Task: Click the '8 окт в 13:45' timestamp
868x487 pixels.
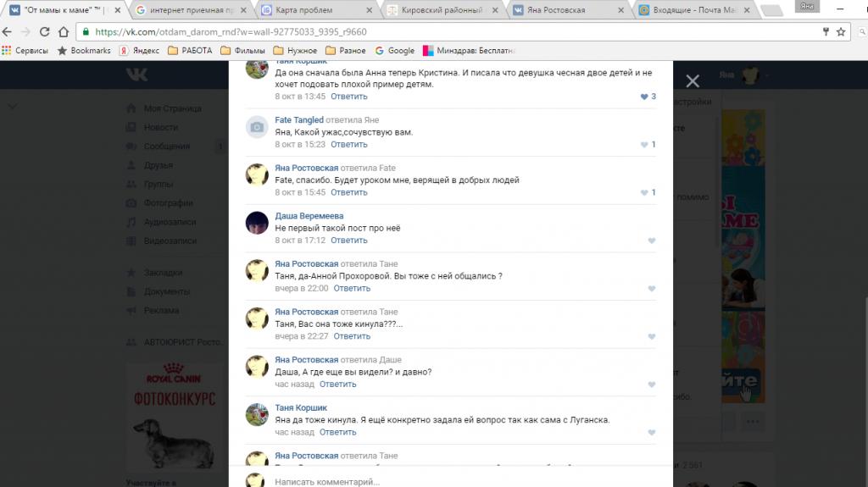Action: (x=300, y=97)
